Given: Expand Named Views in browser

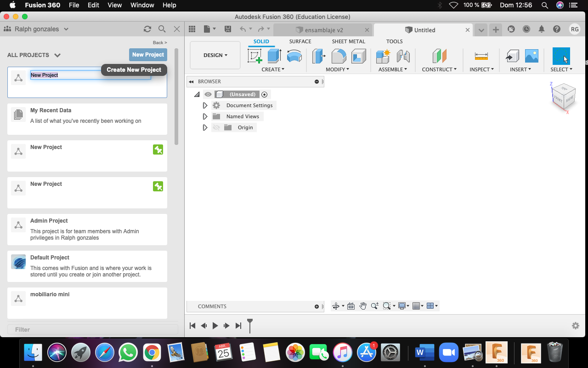Looking at the screenshot, I should 205,116.
